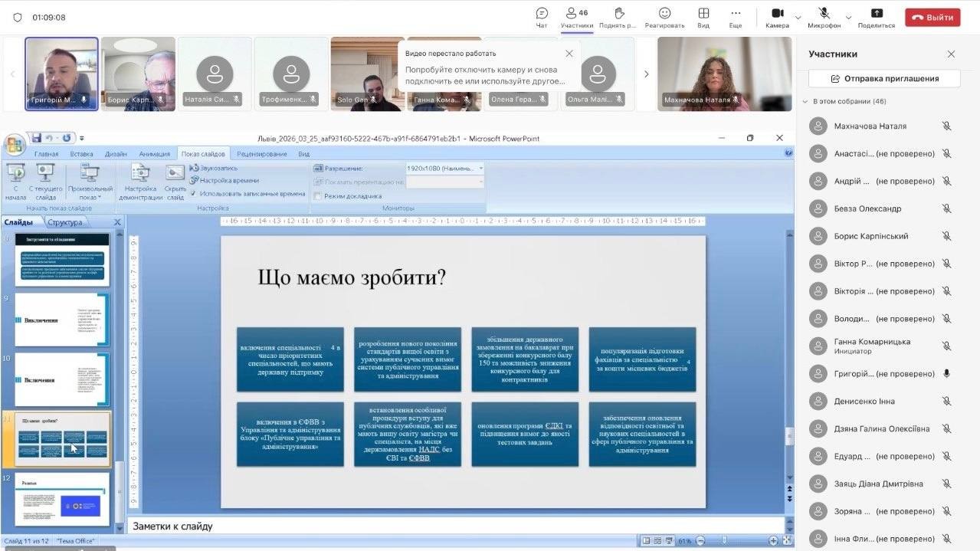This screenshot has width=980, height=551.
Task: Close the Participants side panel
Action: coord(951,54)
